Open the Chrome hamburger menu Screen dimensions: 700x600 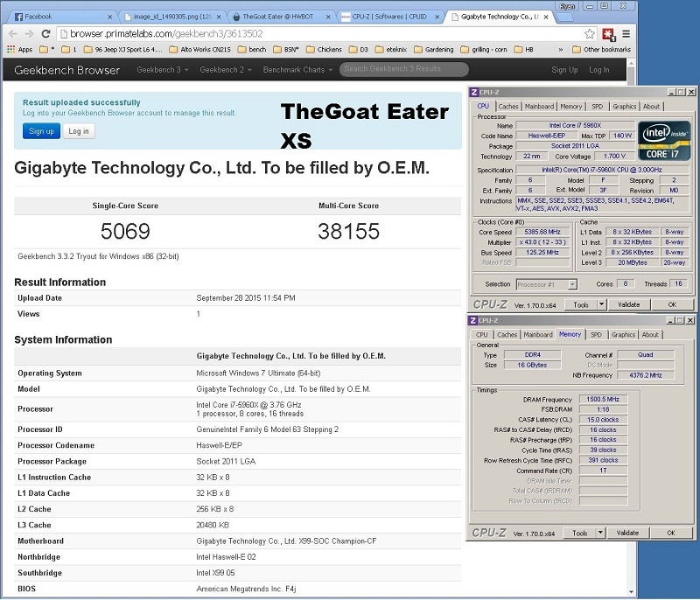click(626, 34)
